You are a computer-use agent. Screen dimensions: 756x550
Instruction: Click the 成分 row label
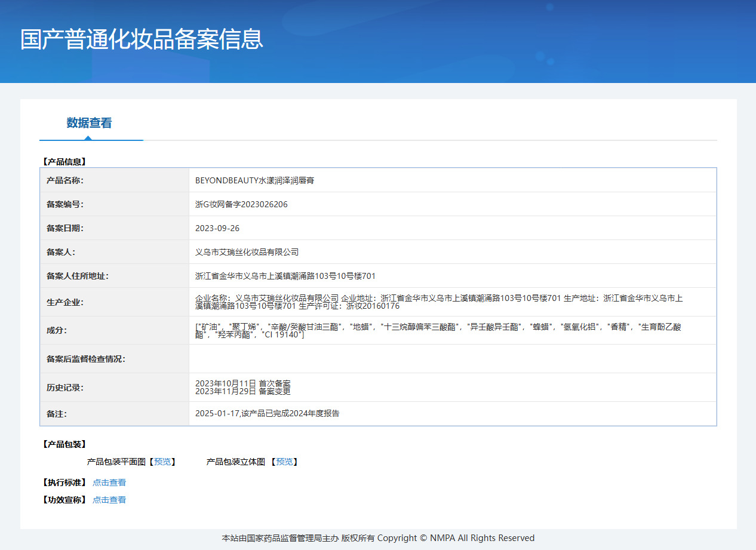point(57,331)
